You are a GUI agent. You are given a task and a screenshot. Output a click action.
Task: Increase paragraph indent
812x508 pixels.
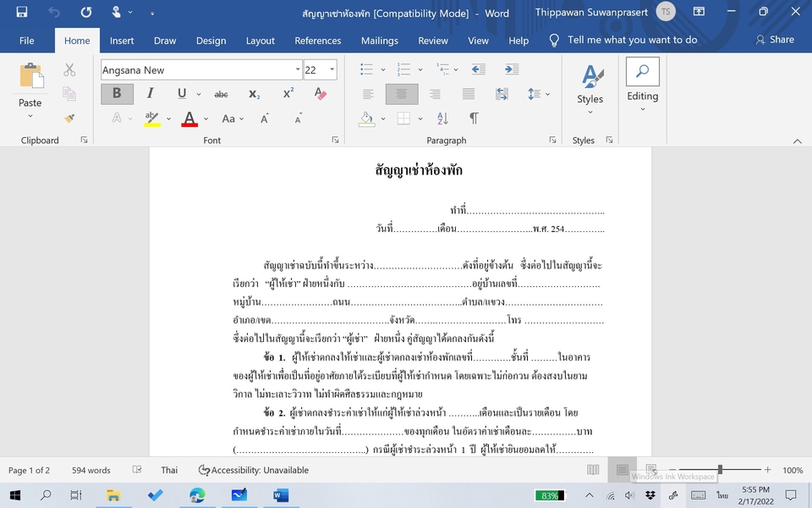[512, 69]
